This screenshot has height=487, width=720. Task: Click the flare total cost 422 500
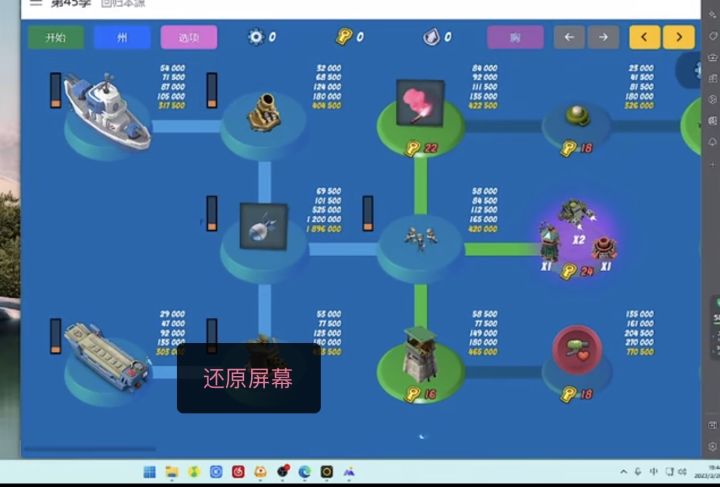pyautogui.click(x=483, y=106)
